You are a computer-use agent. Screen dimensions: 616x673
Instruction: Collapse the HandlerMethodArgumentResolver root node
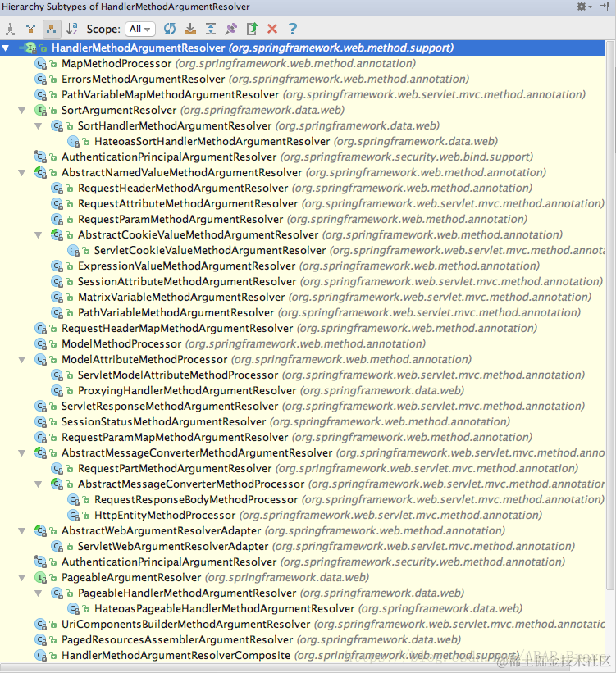point(6,48)
